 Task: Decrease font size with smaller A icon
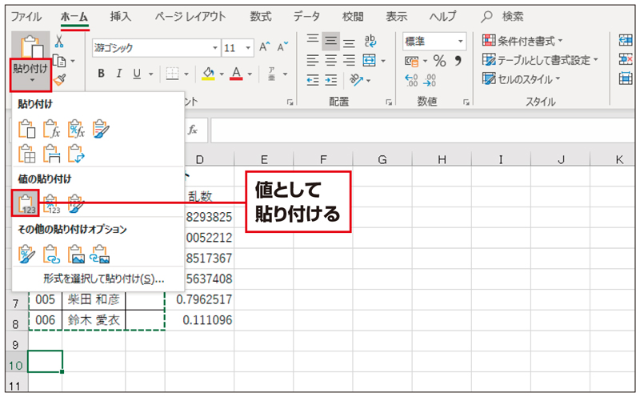[x=282, y=47]
